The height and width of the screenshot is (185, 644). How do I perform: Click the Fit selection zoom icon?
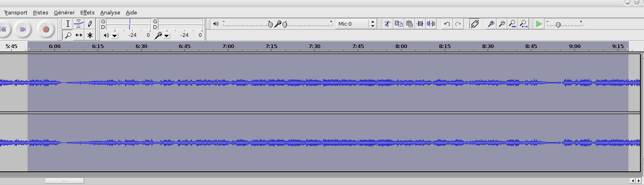click(x=512, y=24)
